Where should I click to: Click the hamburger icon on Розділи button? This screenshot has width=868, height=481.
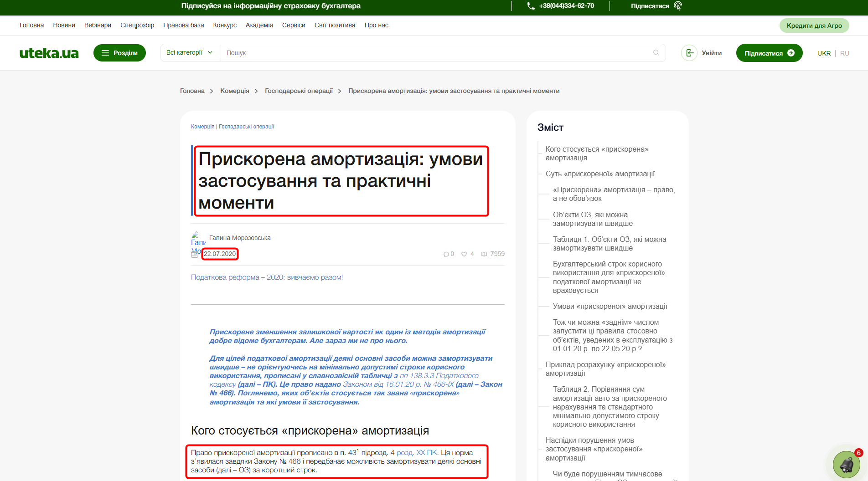pyautogui.click(x=105, y=53)
